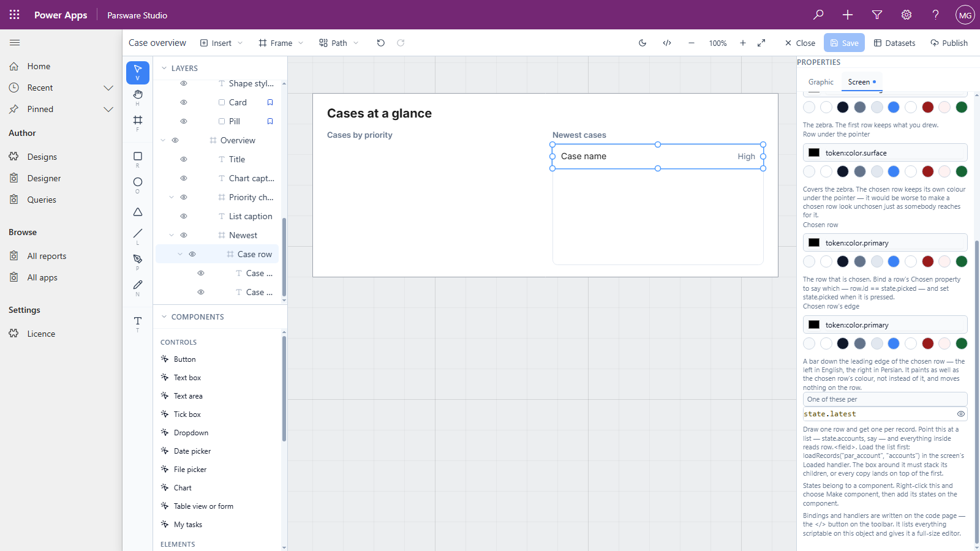The image size is (980, 551).
Task: Zoom in on the canvas
Action: pyautogui.click(x=743, y=43)
